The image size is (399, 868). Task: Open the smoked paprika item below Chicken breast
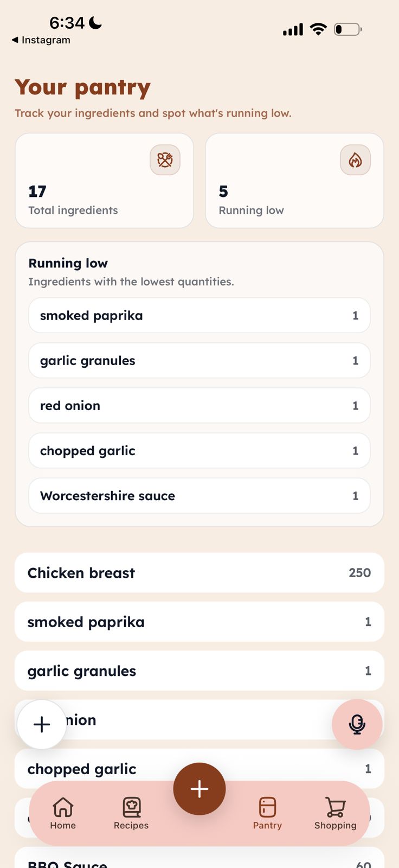tap(199, 622)
